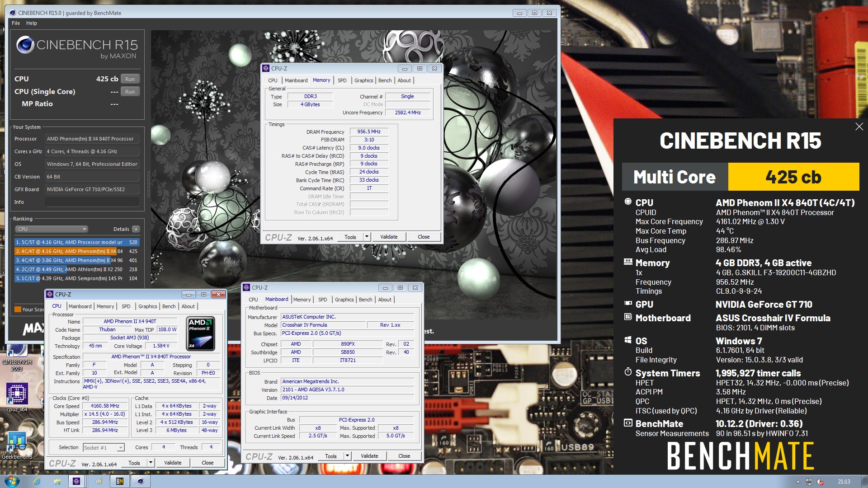
Task: Run the CPU Single Core test
Action: [x=130, y=92]
